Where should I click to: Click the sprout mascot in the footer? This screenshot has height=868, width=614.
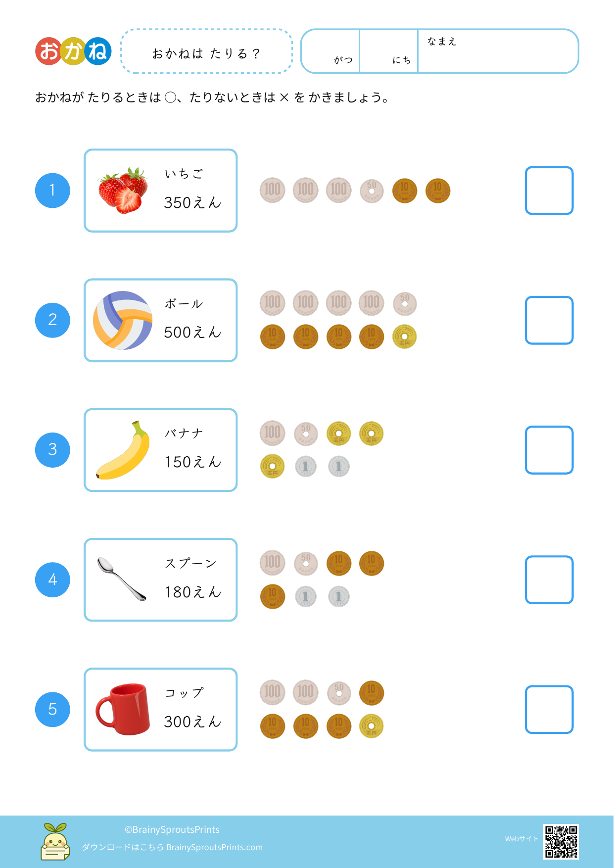[x=55, y=841]
